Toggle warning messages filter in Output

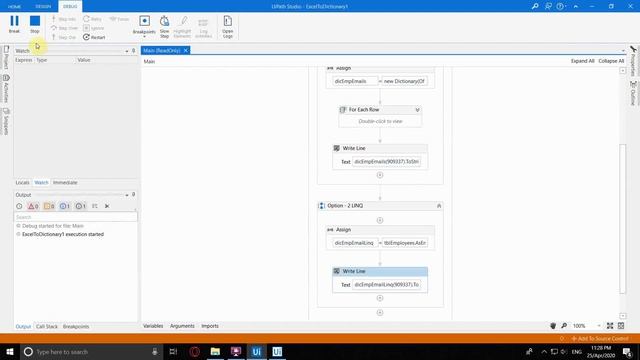pyautogui.click(x=49, y=206)
